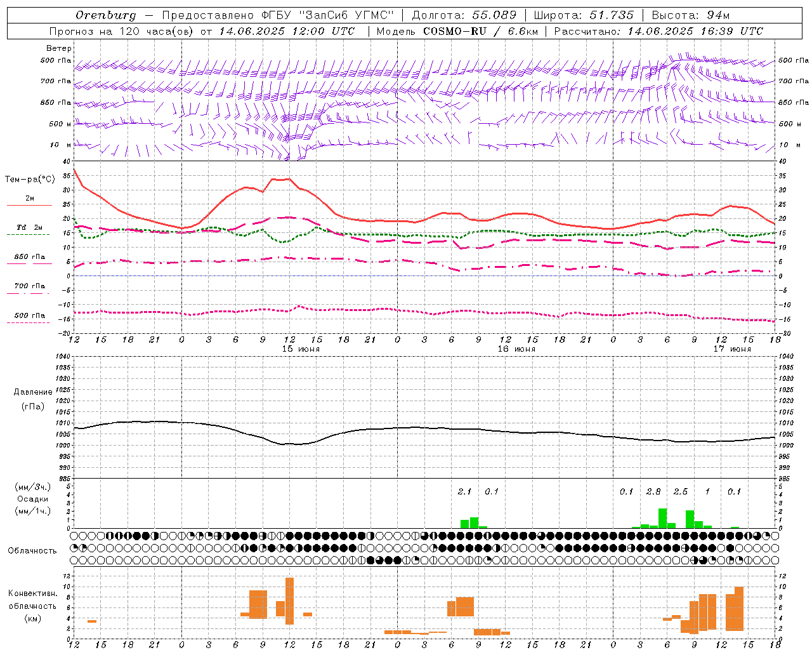Click the Облачность panel label

click(32, 551)
